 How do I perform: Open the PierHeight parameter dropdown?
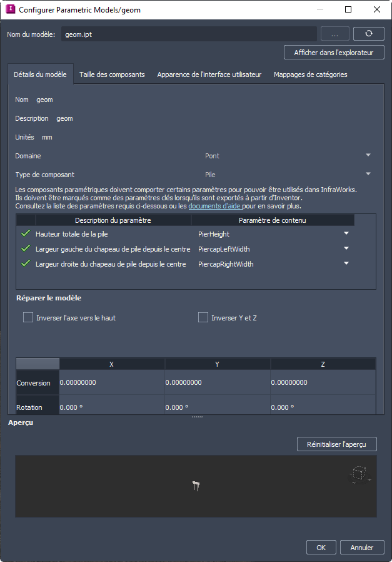click(346, 233)
